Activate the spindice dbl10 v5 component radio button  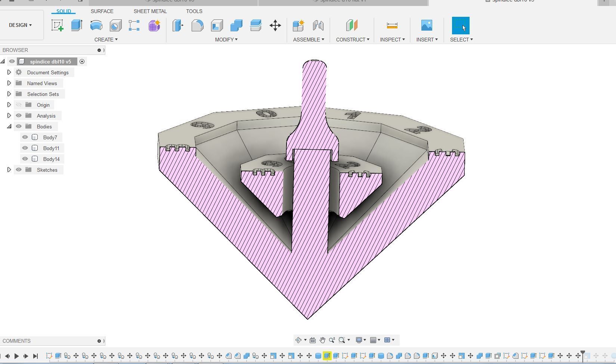[82, 62]
